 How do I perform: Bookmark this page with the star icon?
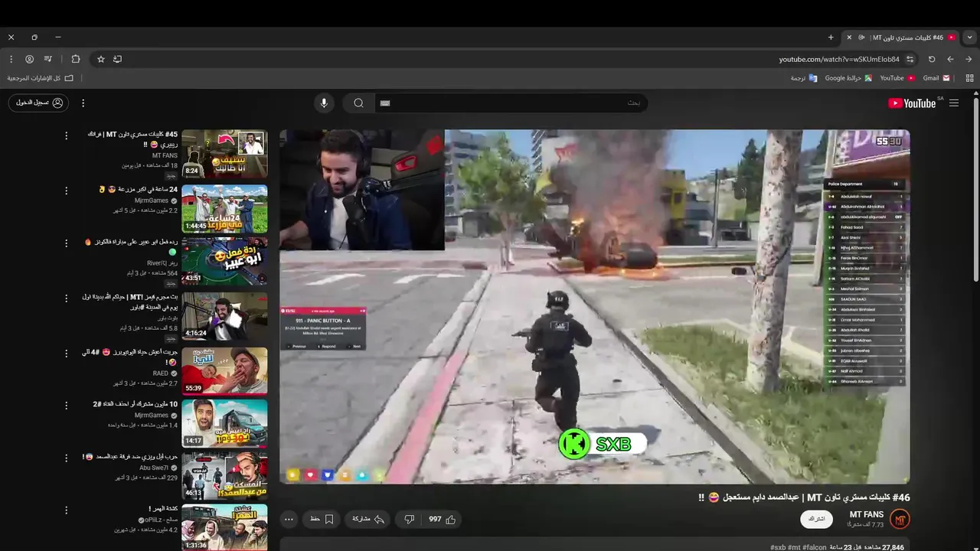(x=100, y=59)
